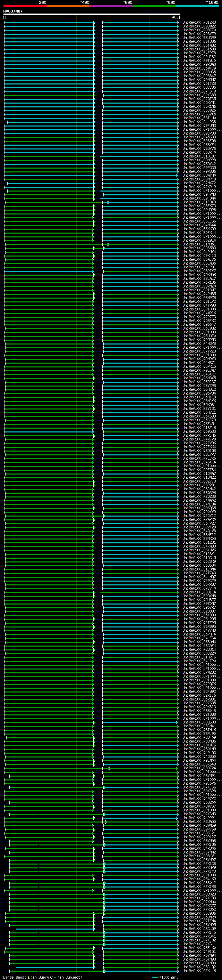Select the UniRef100_C6SVF4 label
The width and height of the screenshot is (222, 980).
tap(199, 145)
